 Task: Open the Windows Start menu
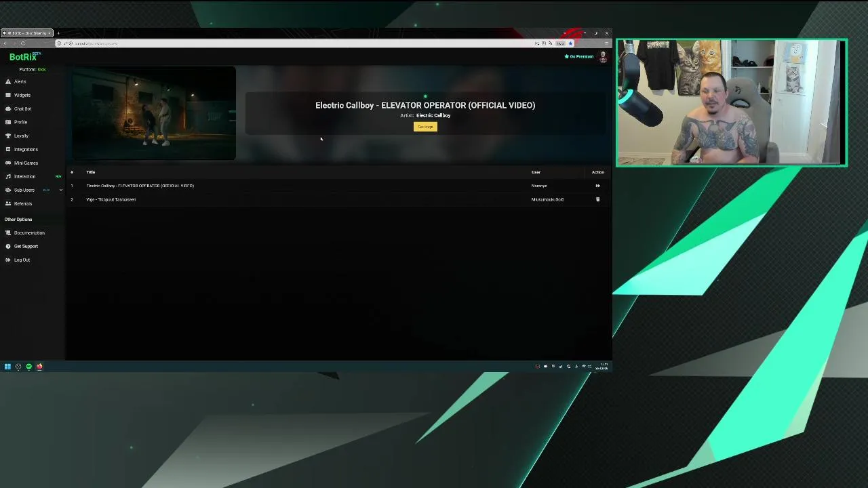(x=7, y=367)
